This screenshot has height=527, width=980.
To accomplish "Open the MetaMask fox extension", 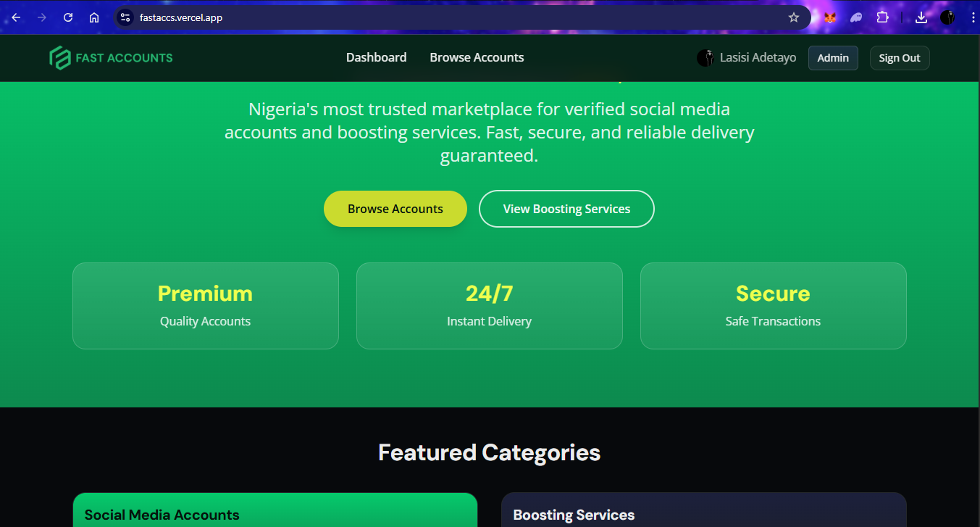I will (830, 17).
